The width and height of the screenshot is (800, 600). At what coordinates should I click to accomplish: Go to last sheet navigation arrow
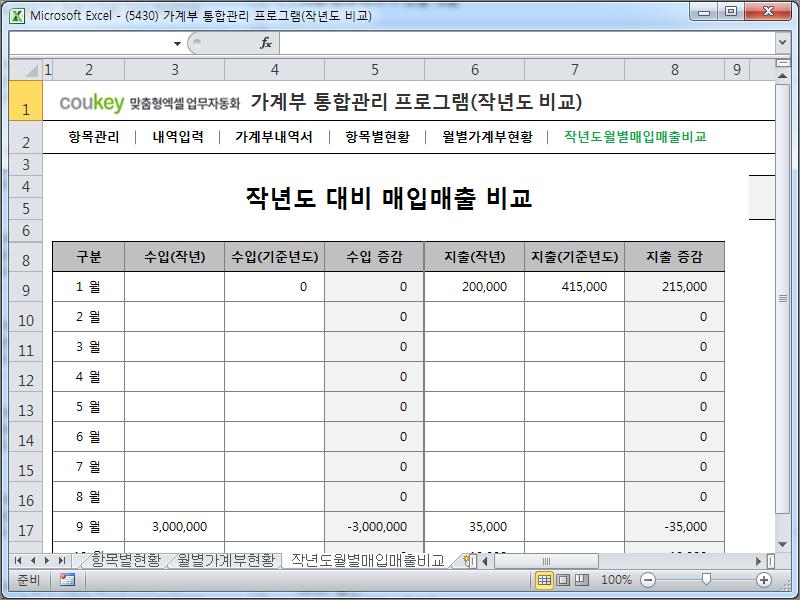pyautogui.click(x=62, y=561)
